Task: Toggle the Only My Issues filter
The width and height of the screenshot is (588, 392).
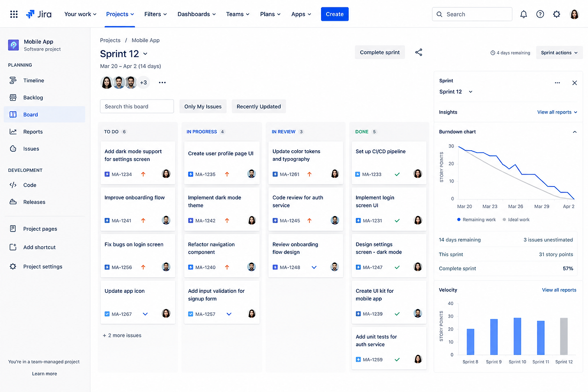Action: tap(203, 107)
